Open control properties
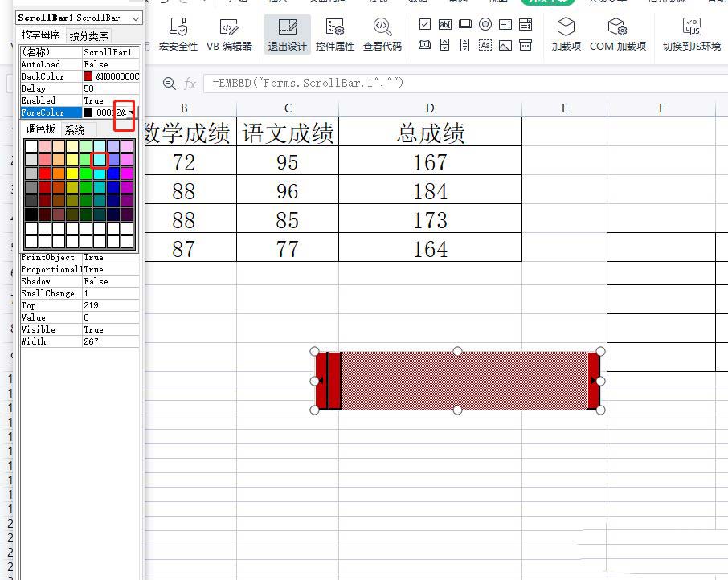The width and height of the screenshot is (728, 580). 335,34
